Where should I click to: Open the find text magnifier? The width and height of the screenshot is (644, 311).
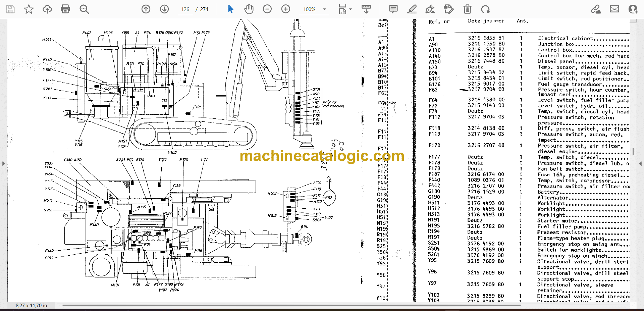click(84, 9)
